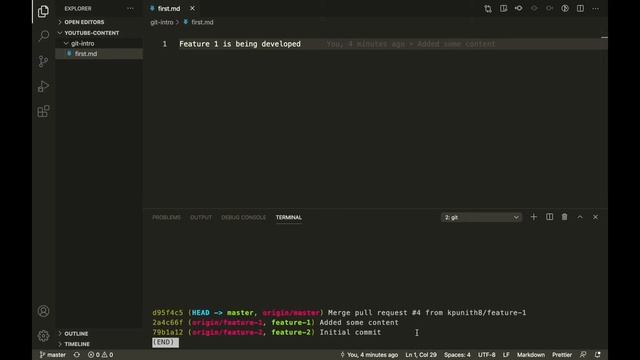Screen dimensions: 640x360
Task: Open the terminal selector dropdown '2: git'
Action: click(481, 218)
